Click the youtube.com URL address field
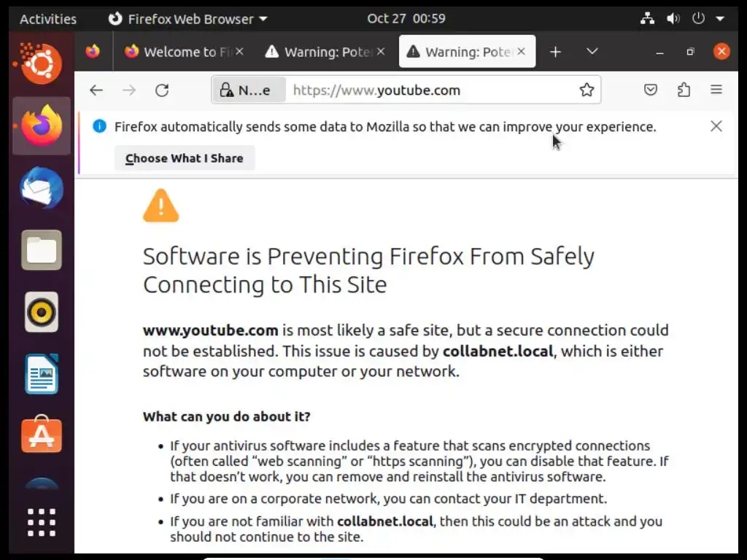The image size is (747, 560). click(x=430, y=90)
